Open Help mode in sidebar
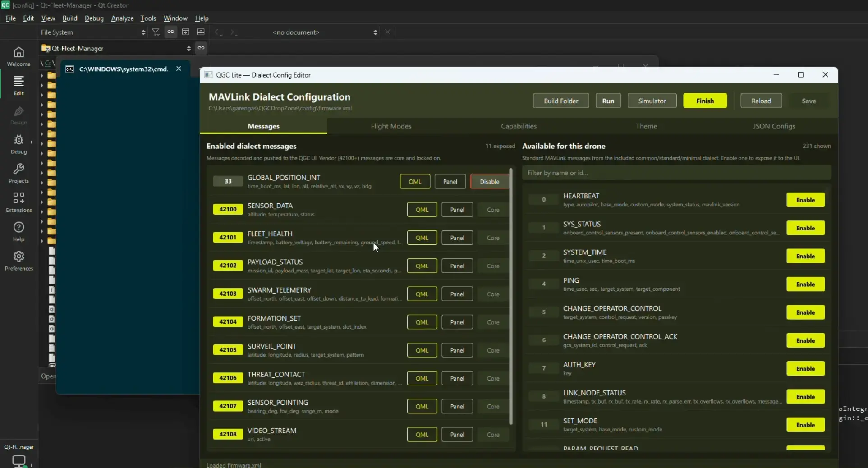This screenshot has height=468, width=868. pos(18,232)
